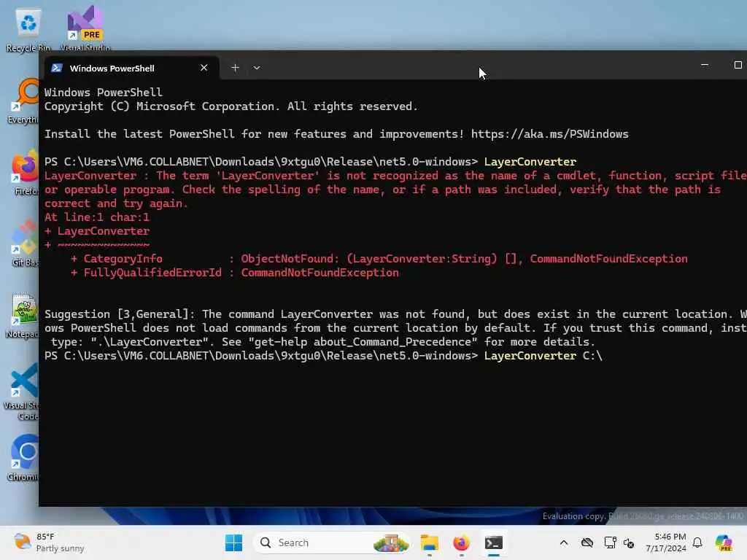Click the Copyright Microsoft Corporation line
The height and width of the screenshot is (560, 747).
coord(231,106)
